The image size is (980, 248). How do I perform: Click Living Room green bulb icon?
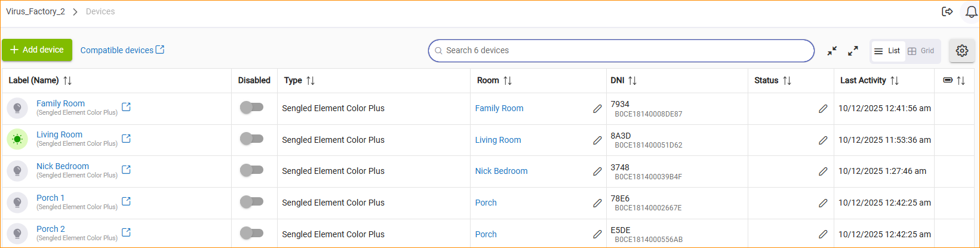pyautogui.click(x=17, y=139)
